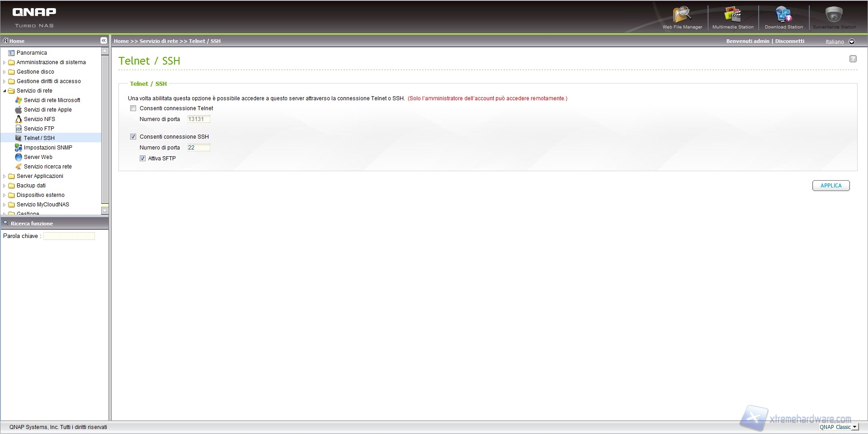This screenshot has height=434, width=868.
Task: Open Surveillance Station icon
Action: coord(834,17)
